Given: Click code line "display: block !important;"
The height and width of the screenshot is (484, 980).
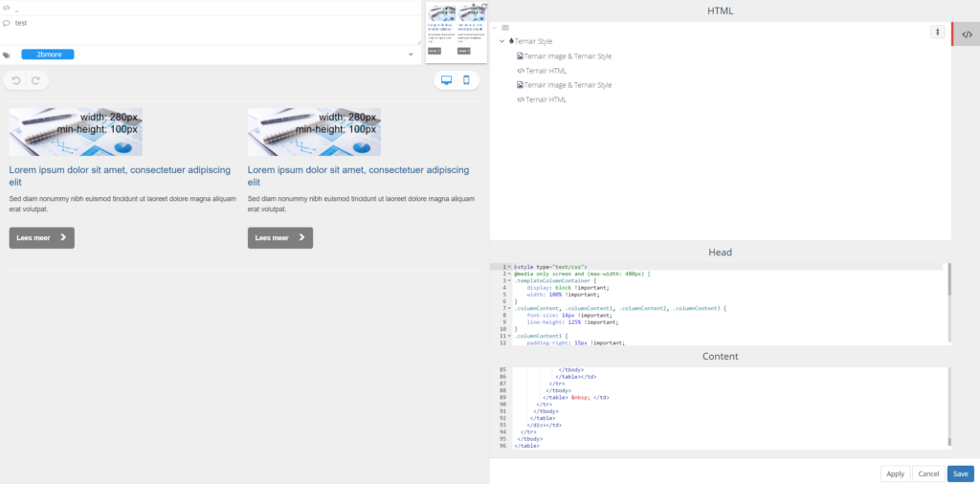Looking at the screenshot, I should coord(568,288).
